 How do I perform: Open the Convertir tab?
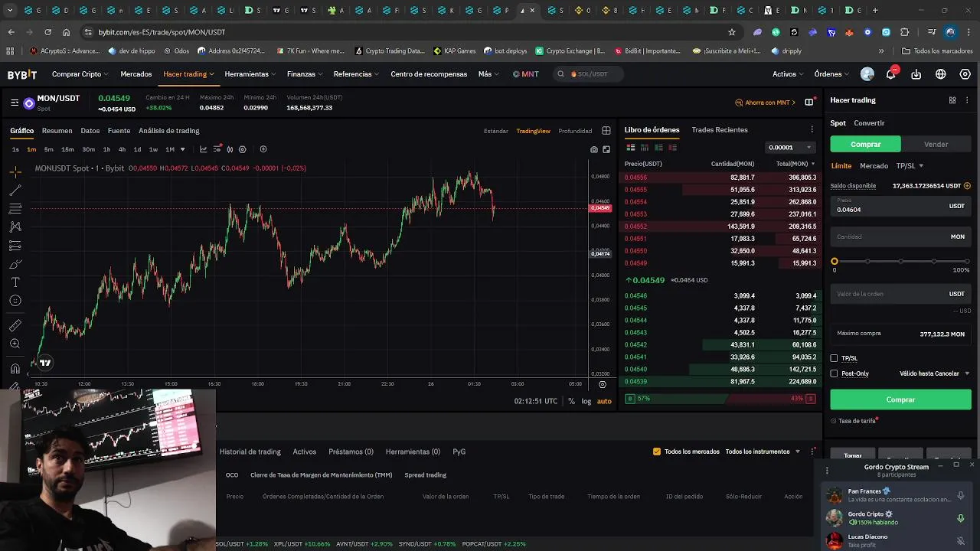click(x=869, y=123)
